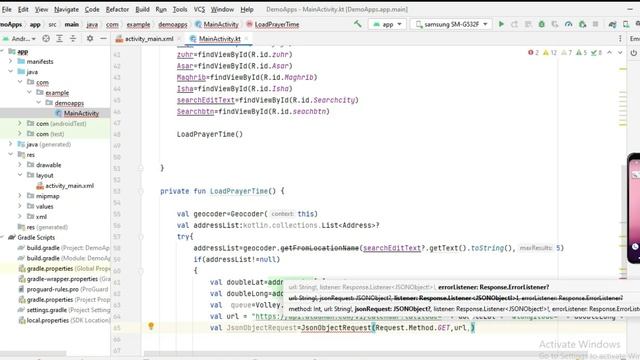Jump to previous highlighted error with up arrow
Screen dimensions: 640x360
point(609,53)
